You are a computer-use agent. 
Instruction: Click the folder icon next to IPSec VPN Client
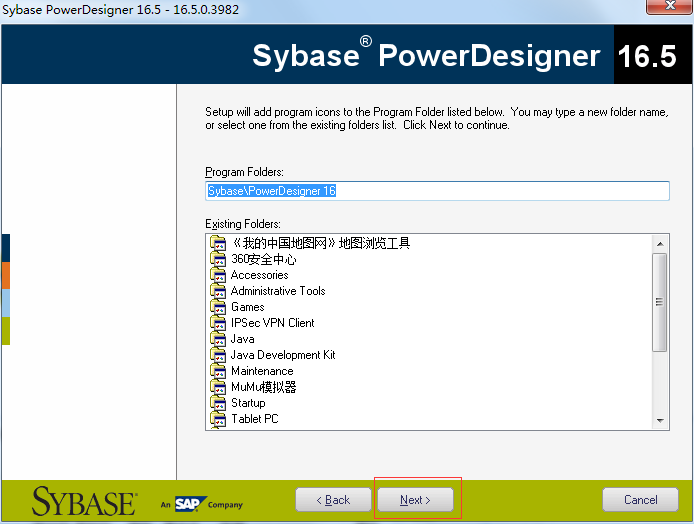[218, 323]
